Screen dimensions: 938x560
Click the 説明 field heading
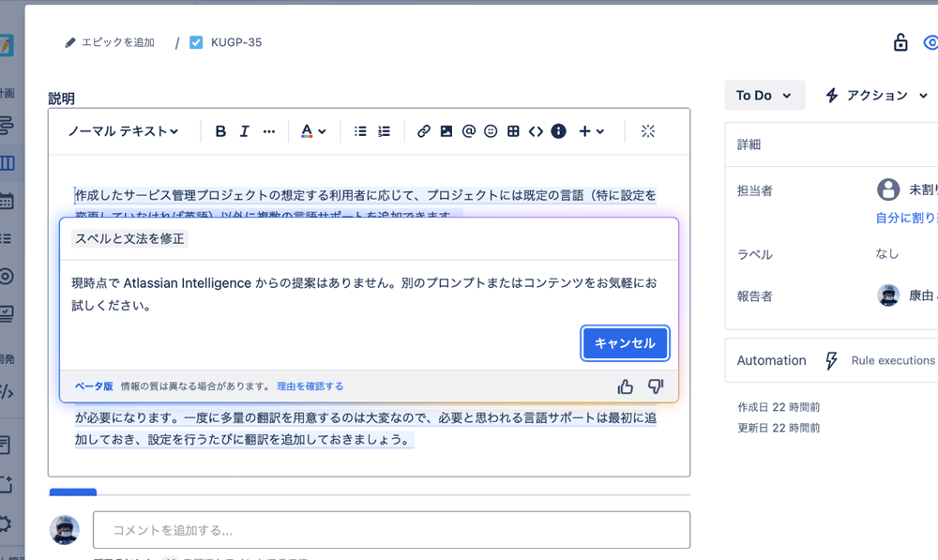click(61, 98)
